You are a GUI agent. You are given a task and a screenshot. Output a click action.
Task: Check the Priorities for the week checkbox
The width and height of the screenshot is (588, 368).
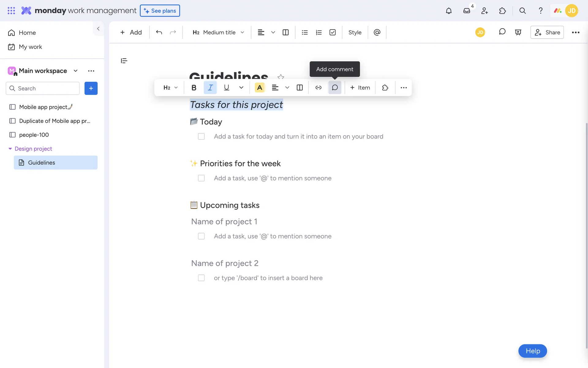(x=201, y=178)
